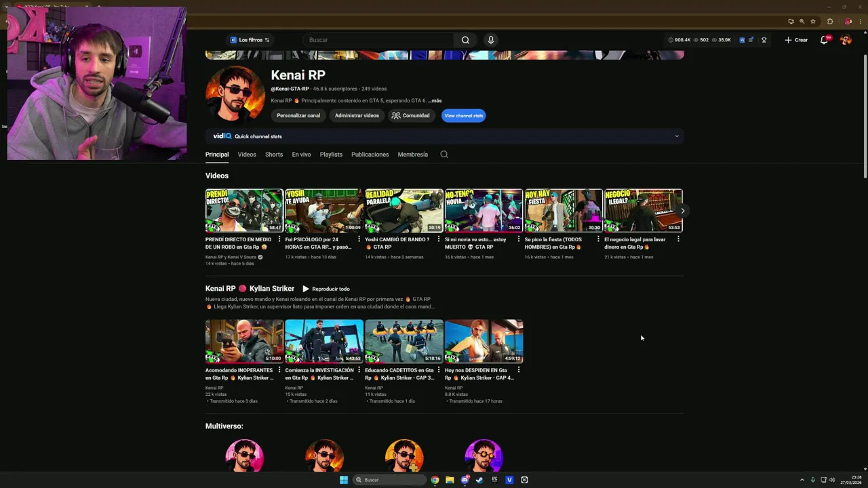This screenshot has height=488, width=868.
Task: Open options for Se pico la fiesta video
Action: (598, 239)
